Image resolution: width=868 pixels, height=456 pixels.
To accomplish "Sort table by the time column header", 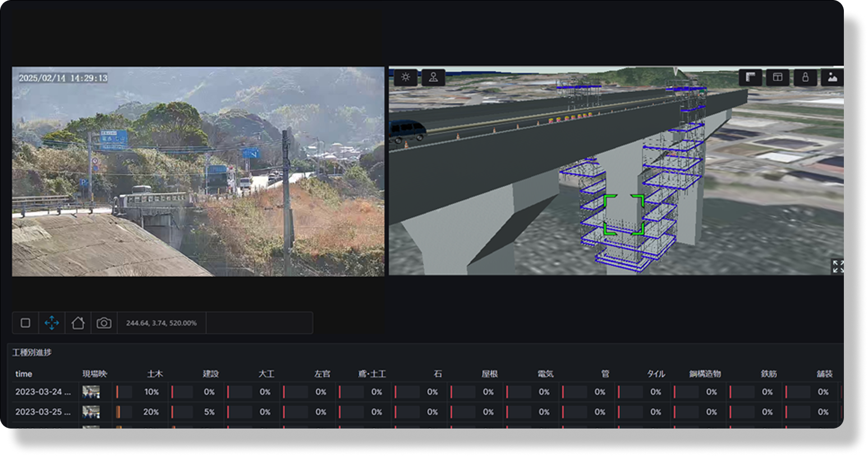I will [24, 374].
